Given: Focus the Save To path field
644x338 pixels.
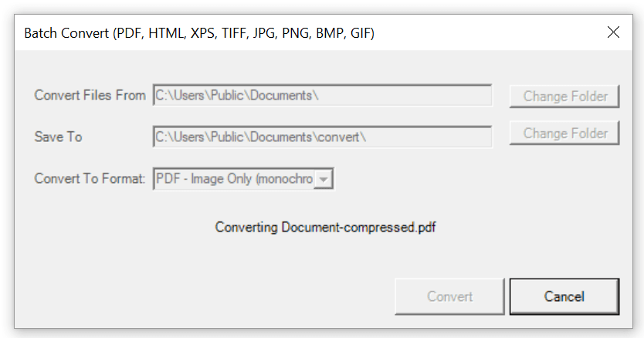Looking at the screenshot, I should (322, 137).
